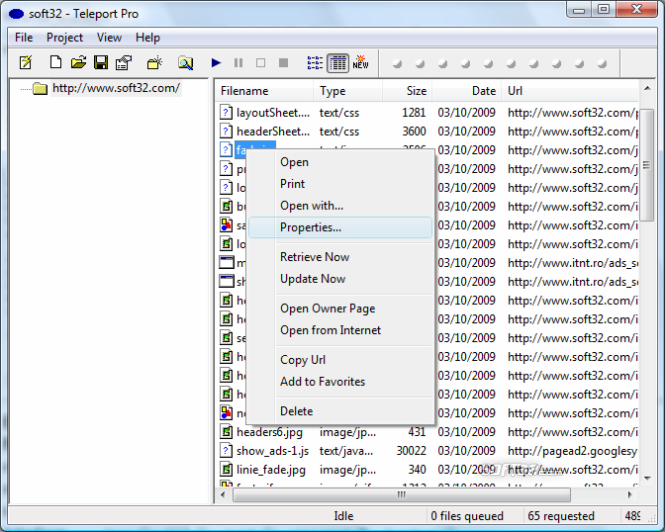Click the pagead2.googlesy url cell
The height and width of the screenshot is (532, 665).
click(573, 451)
